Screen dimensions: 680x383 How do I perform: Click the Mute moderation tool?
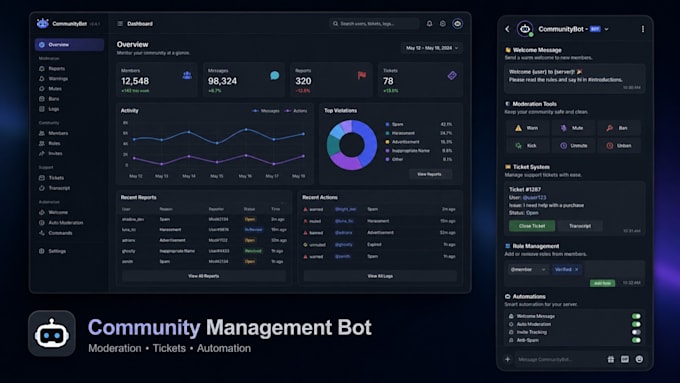tap(573, 128)
